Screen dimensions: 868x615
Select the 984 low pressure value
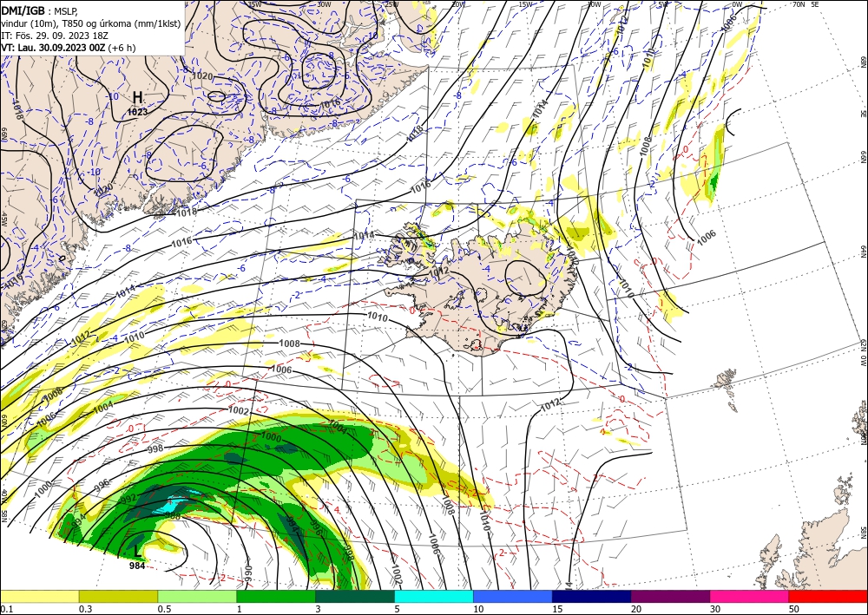[x=137, y=566]
